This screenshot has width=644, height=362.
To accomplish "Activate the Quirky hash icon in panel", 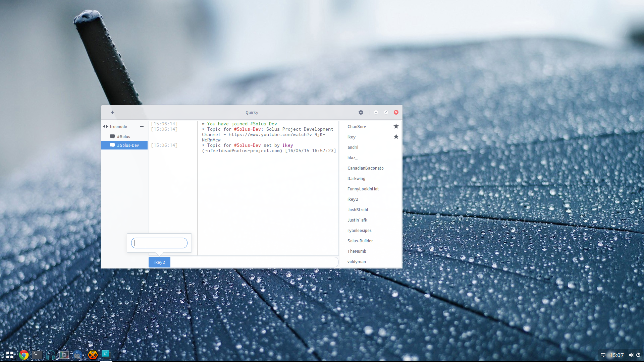I will pos(106,354).
